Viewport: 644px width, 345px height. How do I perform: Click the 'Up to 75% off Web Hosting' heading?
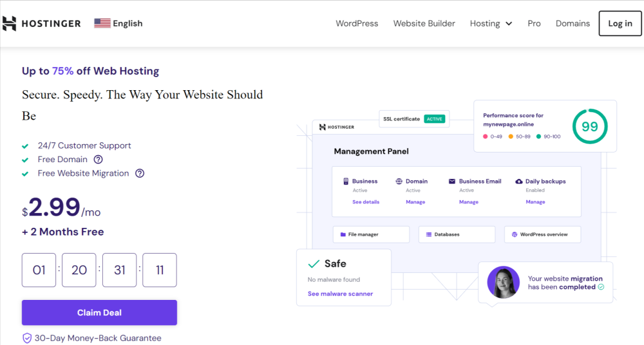point(90,71)
